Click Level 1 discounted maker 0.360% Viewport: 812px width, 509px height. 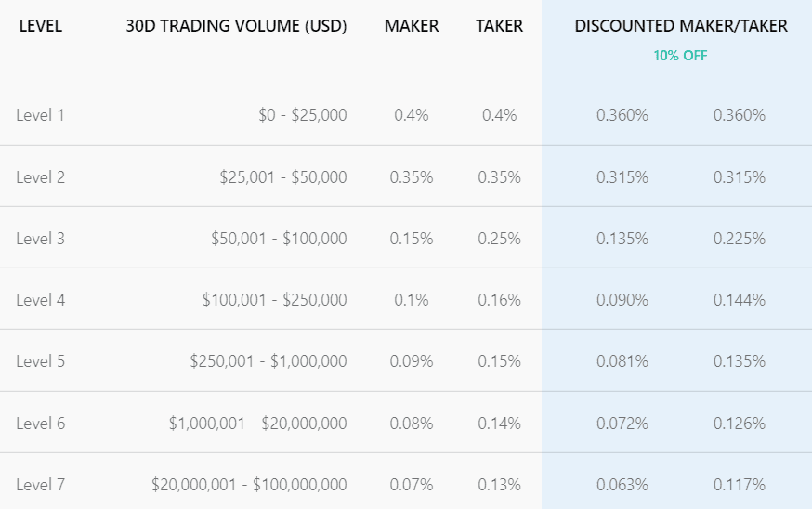pos(622,115)
